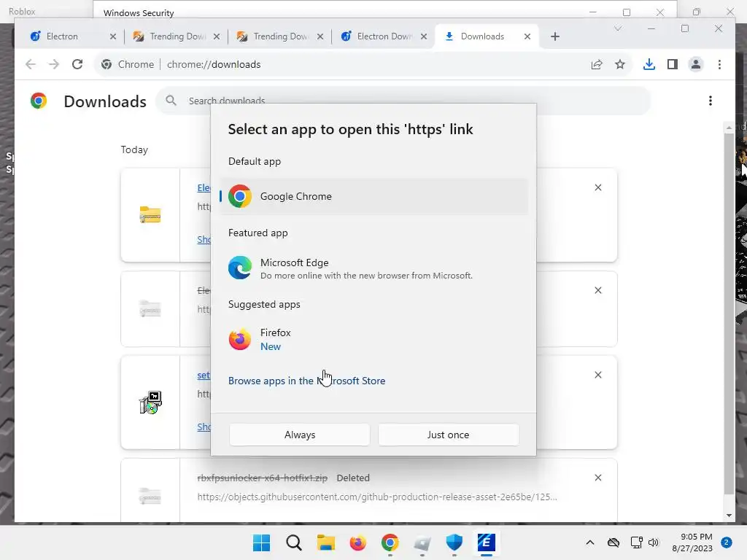Open the Chrome customize and control menu
This screenshot has height=560, width=747.
719,64
